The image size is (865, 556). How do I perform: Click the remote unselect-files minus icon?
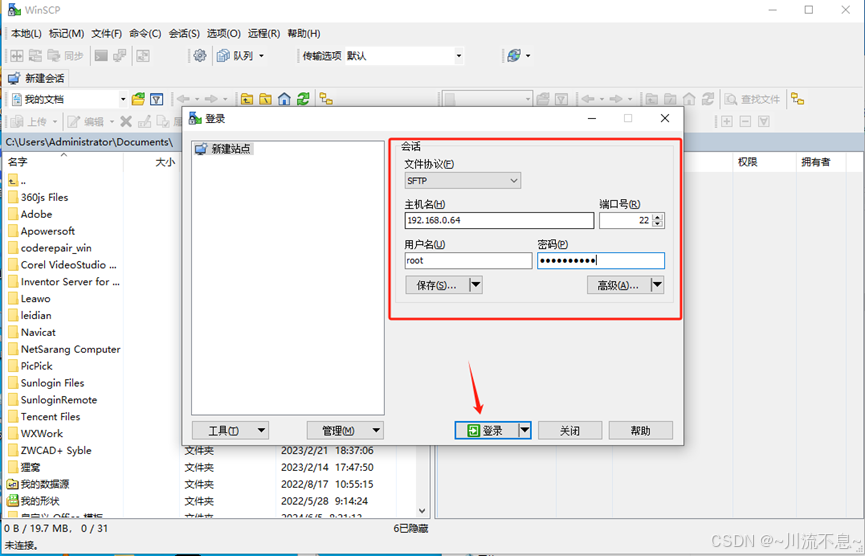pos(745,121)
